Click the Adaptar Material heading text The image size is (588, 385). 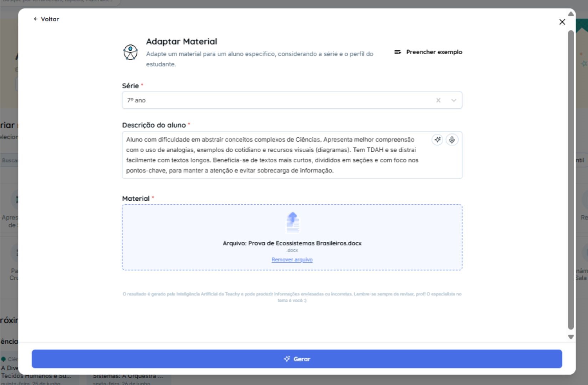pyautogui.click(x=181, y=42)
